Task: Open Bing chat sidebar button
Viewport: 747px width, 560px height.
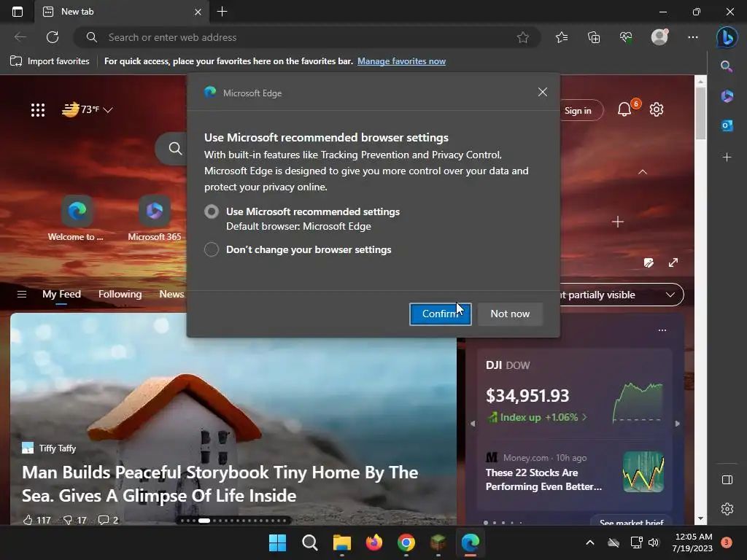Action: click(x=727, y=37)
